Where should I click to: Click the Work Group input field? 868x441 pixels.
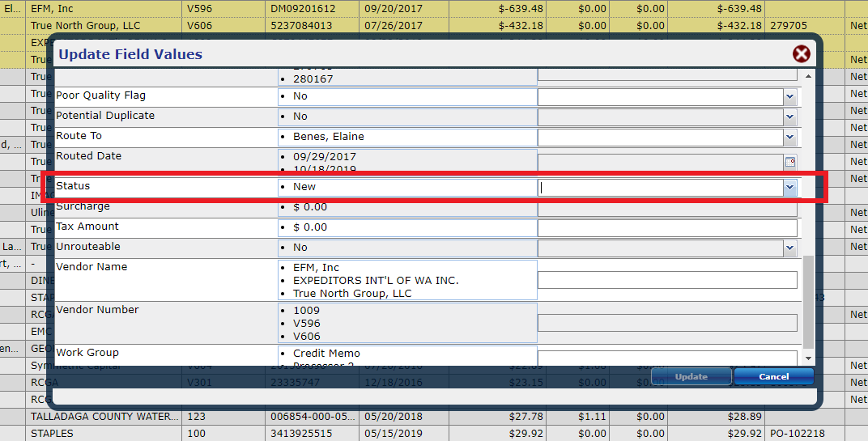click(667, 358)
